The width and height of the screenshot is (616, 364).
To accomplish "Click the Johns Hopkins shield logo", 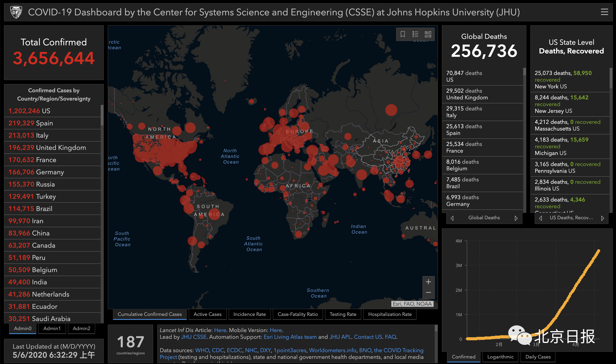I will click(16, 12).
